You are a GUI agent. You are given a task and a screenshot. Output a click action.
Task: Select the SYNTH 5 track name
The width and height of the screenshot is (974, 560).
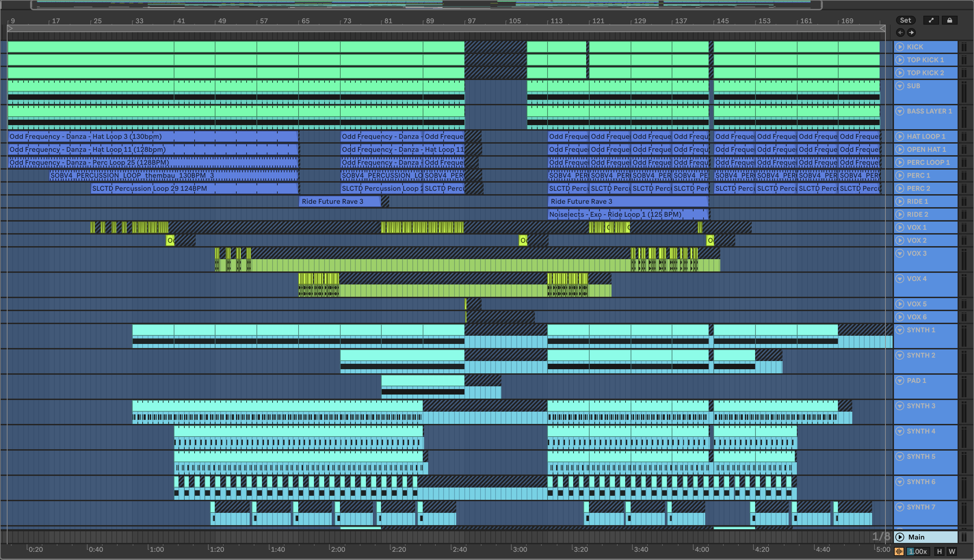[921, 456]
